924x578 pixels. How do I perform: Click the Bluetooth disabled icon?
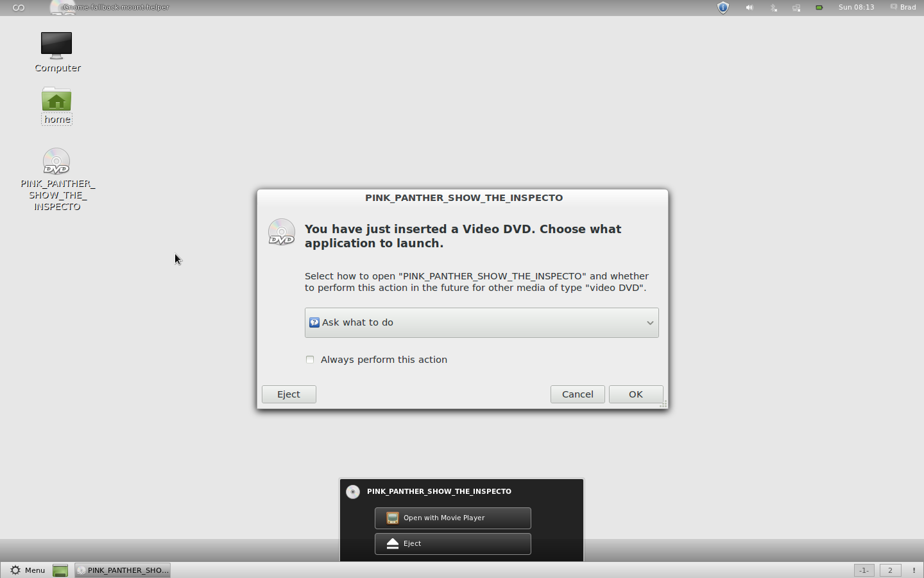(774, 8)
